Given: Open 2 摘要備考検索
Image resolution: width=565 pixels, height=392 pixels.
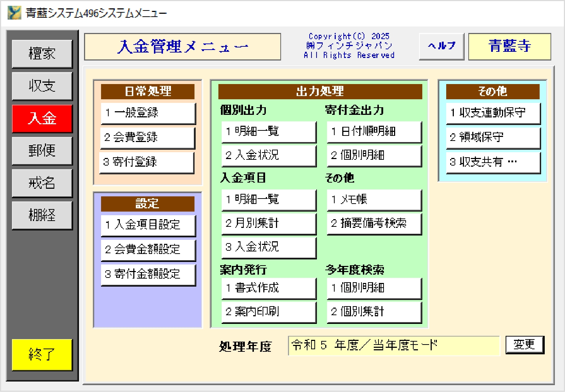Looking at the screenshot, I should [374, 223].
